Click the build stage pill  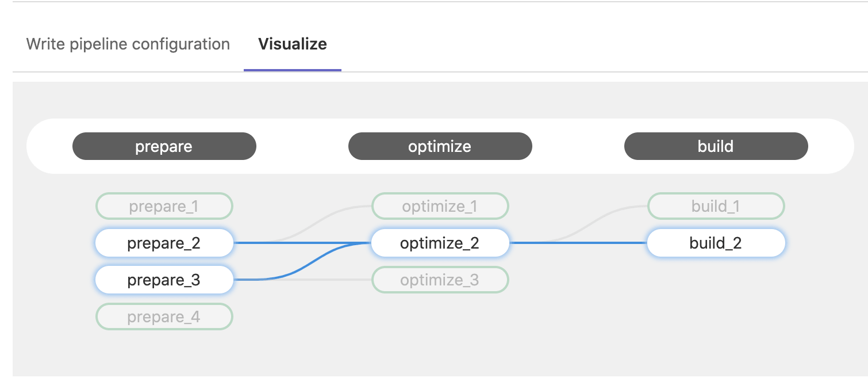click(x=715, y=146)
